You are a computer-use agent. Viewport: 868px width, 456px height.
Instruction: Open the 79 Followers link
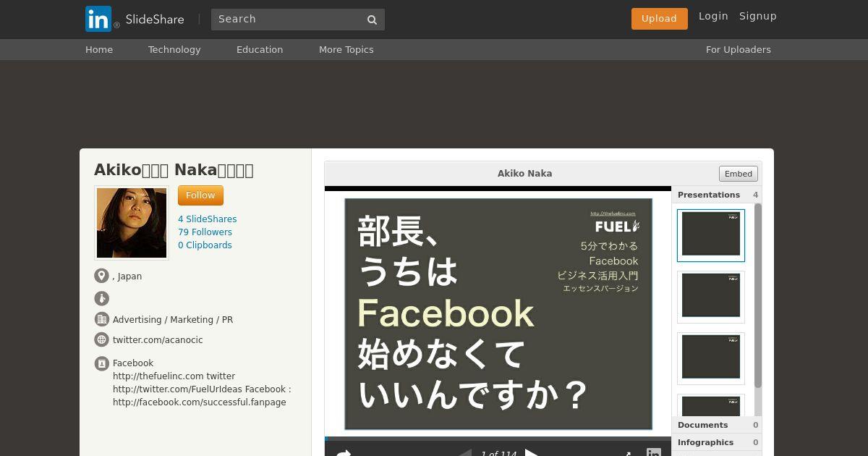(205, 232)
